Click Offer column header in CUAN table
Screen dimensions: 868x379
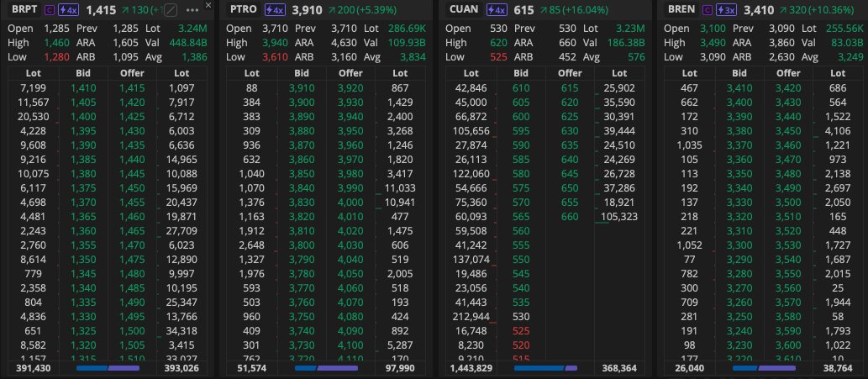[x=570, y=73]
